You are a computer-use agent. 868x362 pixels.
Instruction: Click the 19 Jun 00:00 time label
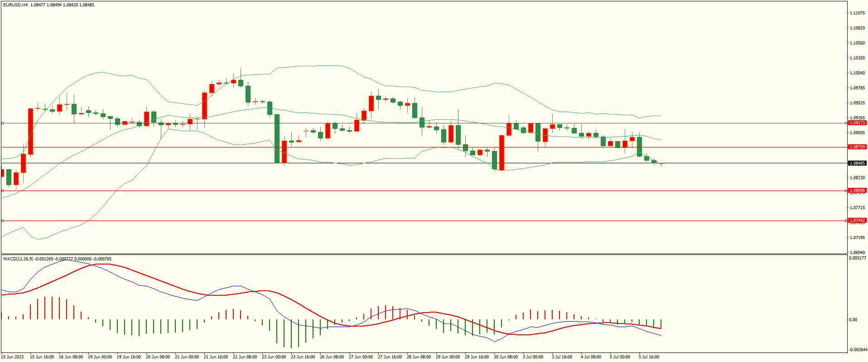coord(100,357)
